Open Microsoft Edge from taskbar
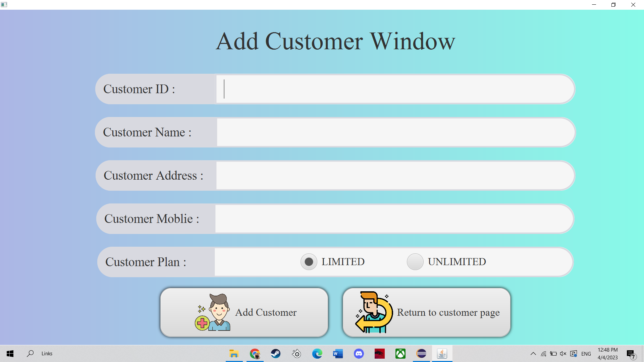 317,354
